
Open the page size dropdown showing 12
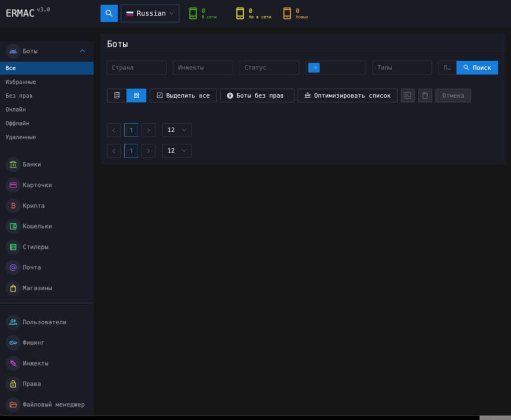click(177, 130)
